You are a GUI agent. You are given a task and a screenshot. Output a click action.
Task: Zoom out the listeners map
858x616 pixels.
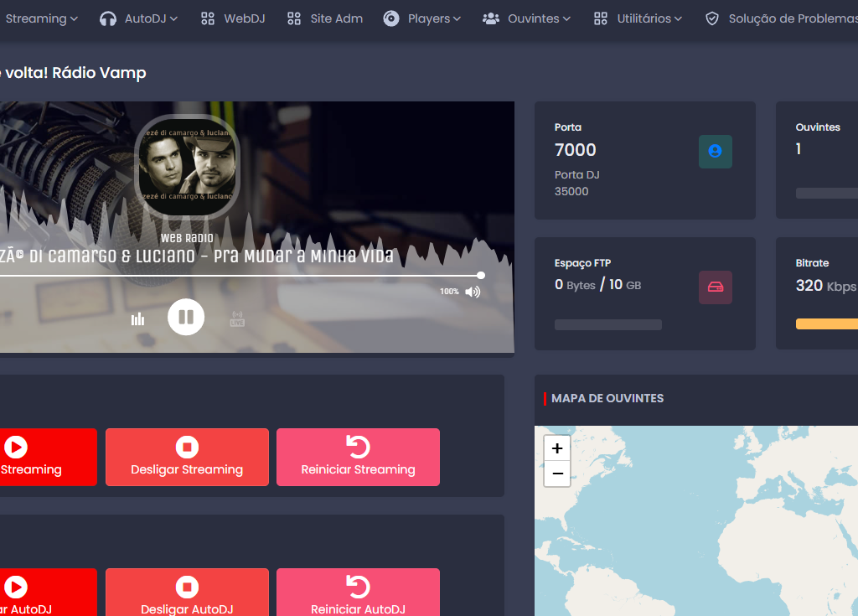tap(557, 474)
